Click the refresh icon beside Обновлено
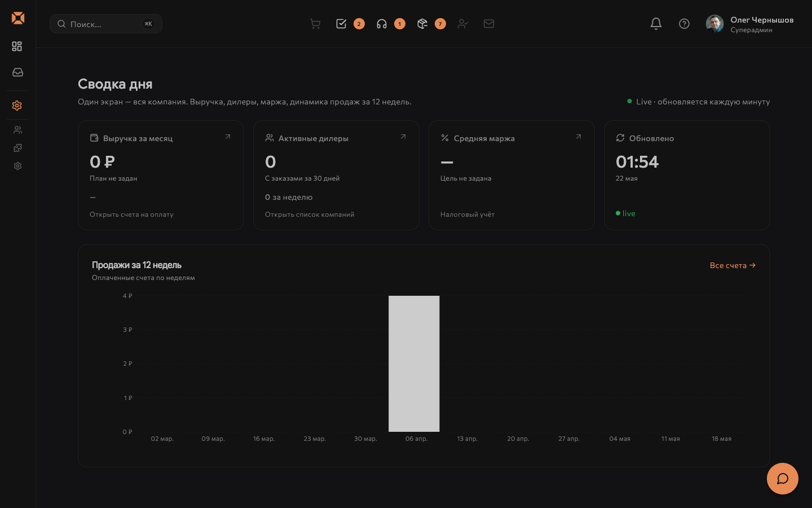This screenshot has height=508, width=812. click(x=620, y=138)
